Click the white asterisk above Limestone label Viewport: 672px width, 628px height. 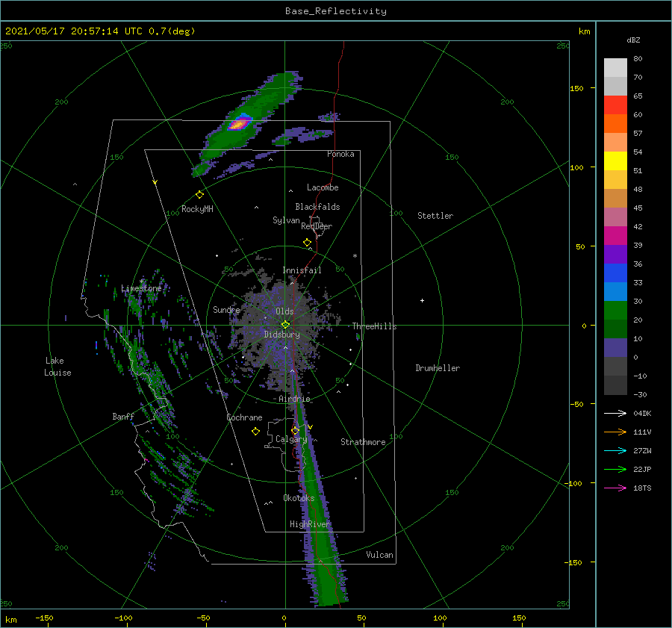141,282
